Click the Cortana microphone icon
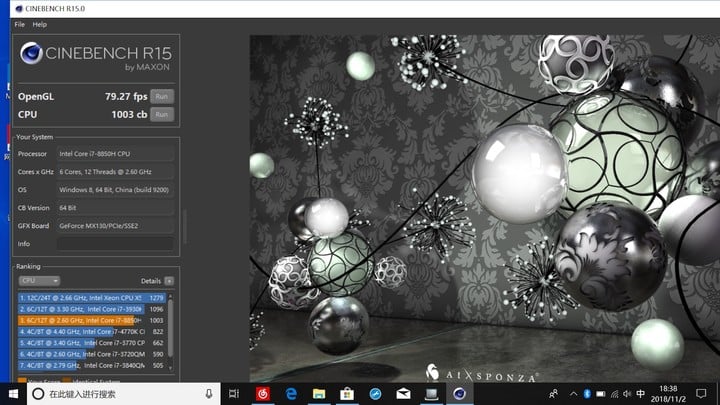Screen dimensions: 720x405 pyautogui.click(x=208, y=394)
